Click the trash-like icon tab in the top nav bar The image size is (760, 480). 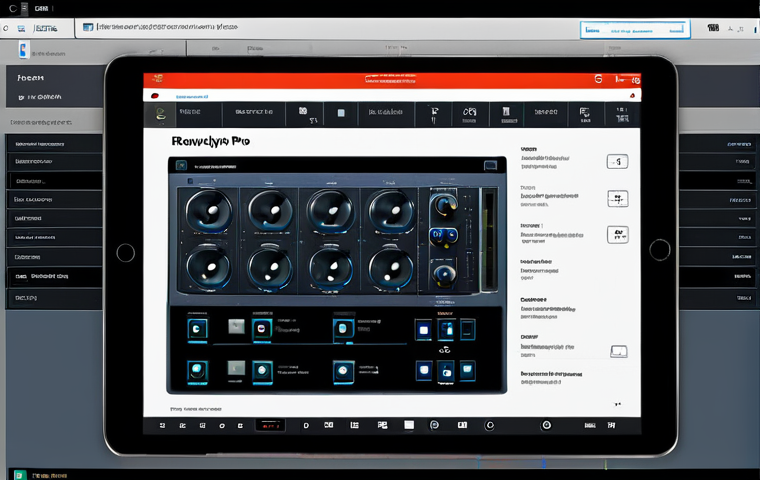(x=506, y=114)
